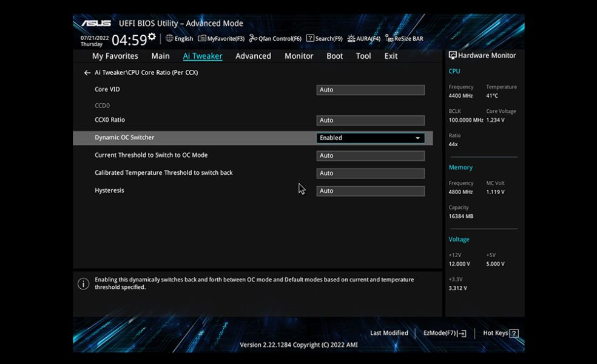The image size is (597, 364).
Task: Open the My Favorites tab
Action: point(115,56)
